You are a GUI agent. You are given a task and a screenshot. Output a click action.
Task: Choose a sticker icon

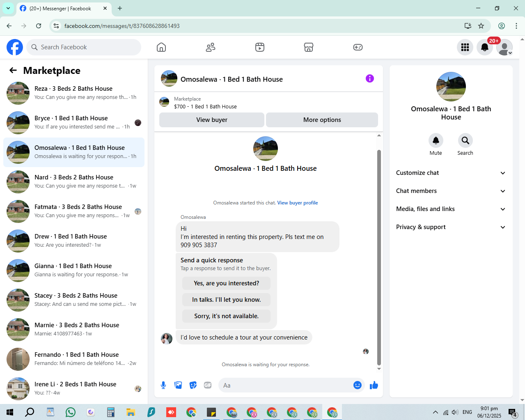click(193, 385)
